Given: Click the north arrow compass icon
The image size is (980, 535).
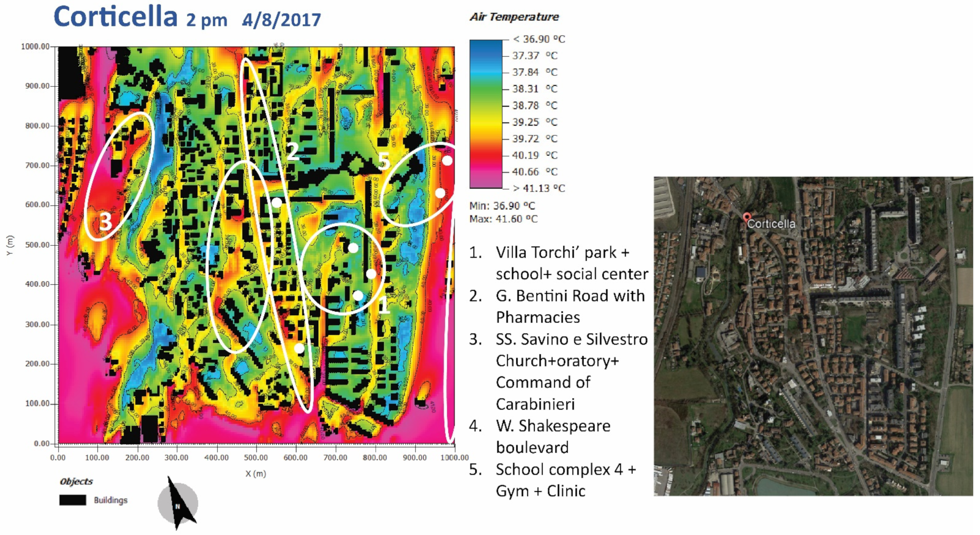Looking at the screenshot, I should tap(178, 503).
